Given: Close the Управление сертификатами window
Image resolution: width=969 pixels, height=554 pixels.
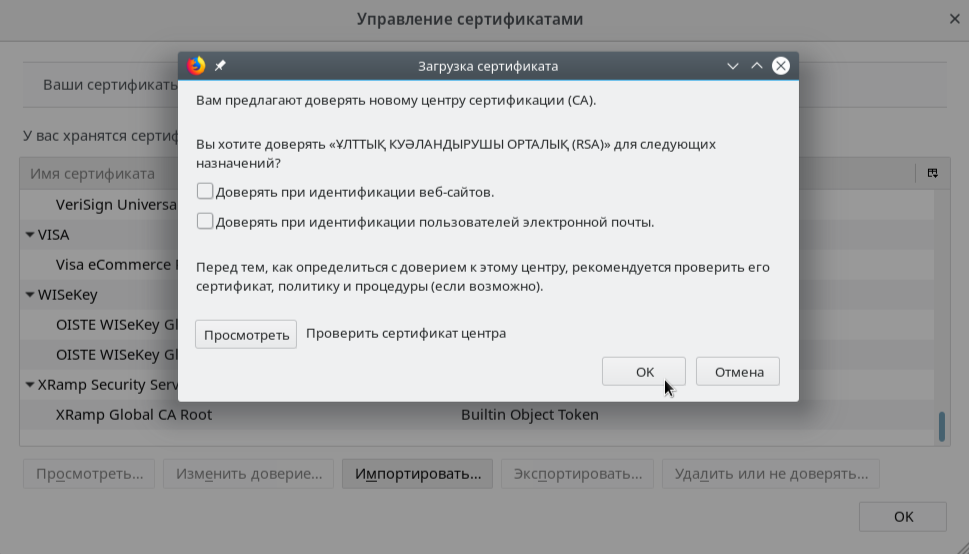Looking at the screenshot, I should [955, 19].
